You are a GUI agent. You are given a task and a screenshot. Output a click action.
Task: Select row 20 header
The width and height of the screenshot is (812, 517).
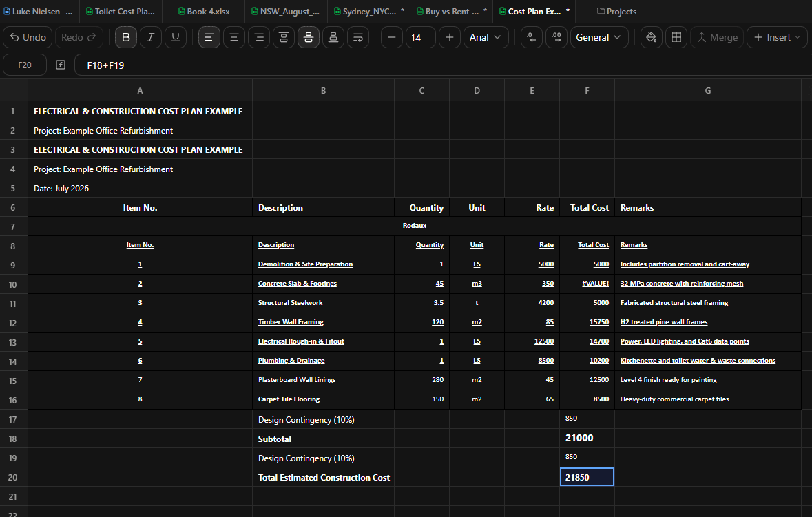(13, 478)
